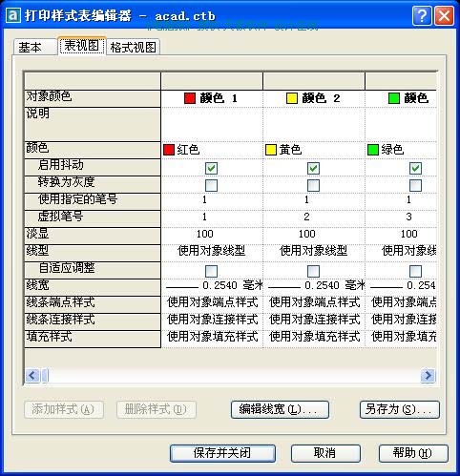Switch to the 格式视图 tab
Image resolution: width=460 pixels, height=476 pixels.
133,48
